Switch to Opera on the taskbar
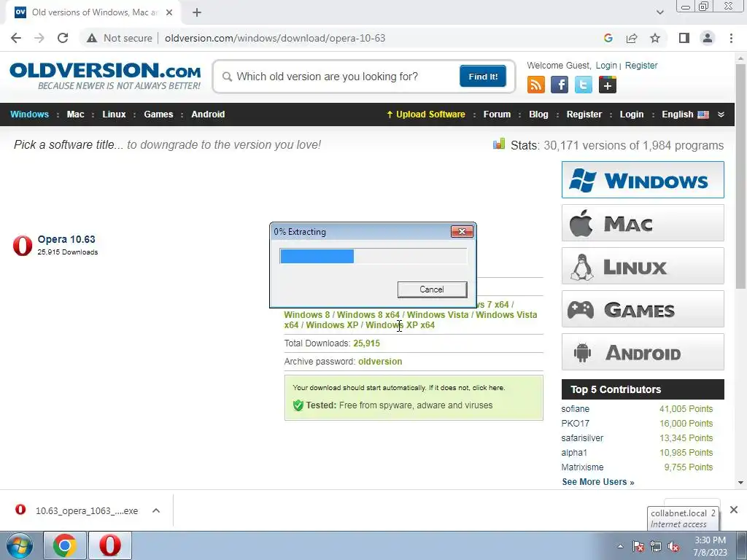The height and width of the screenshot is (560, 747). 109,545
